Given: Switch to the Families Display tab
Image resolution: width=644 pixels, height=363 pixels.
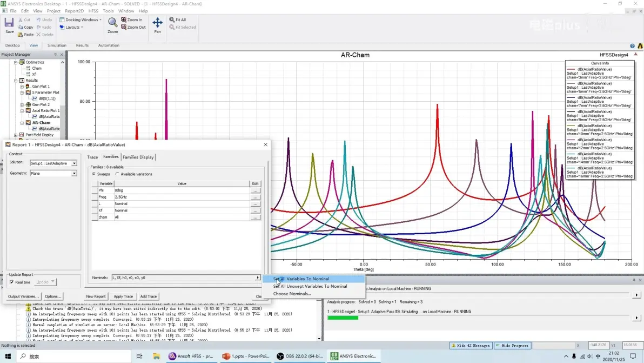Looking at the screenshot, I should tap(138, 157).
